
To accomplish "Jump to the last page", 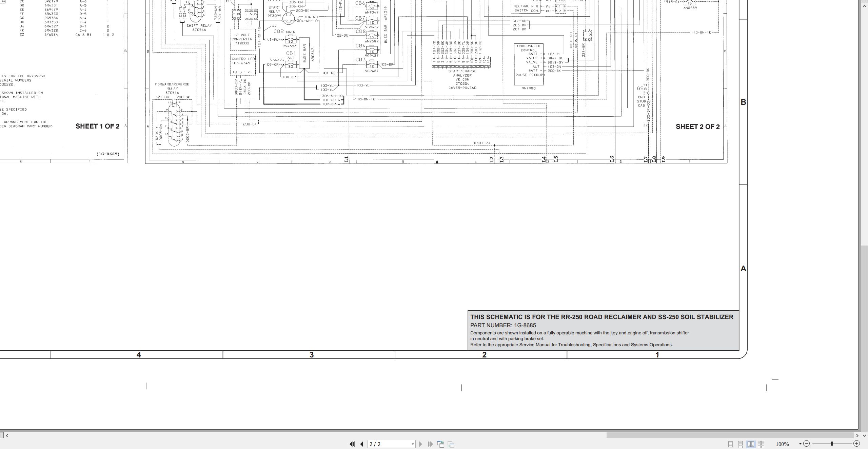I will click(x=430, y=444).
